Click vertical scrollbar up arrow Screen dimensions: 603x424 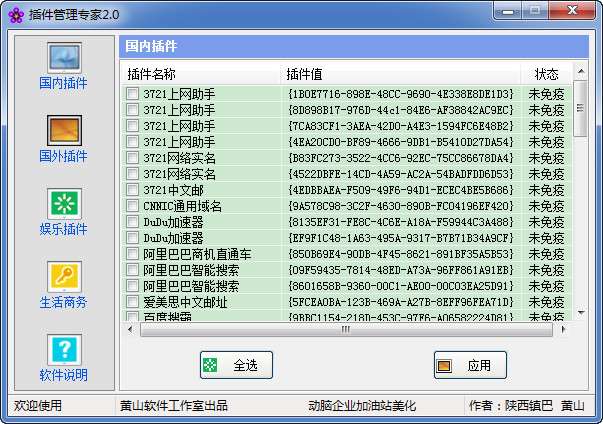(x=581, y=71)
